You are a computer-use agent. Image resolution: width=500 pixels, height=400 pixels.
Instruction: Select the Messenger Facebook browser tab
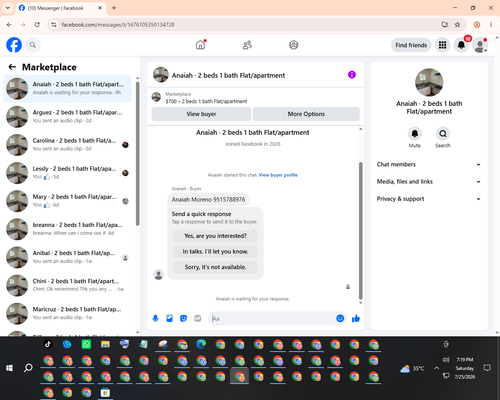click(x=61, y=8)
